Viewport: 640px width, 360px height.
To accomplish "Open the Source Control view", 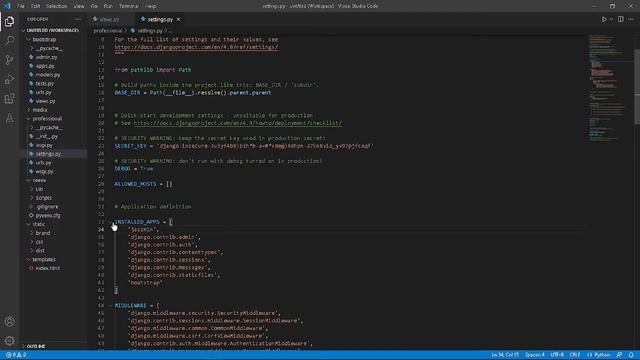I will [9, 60].
